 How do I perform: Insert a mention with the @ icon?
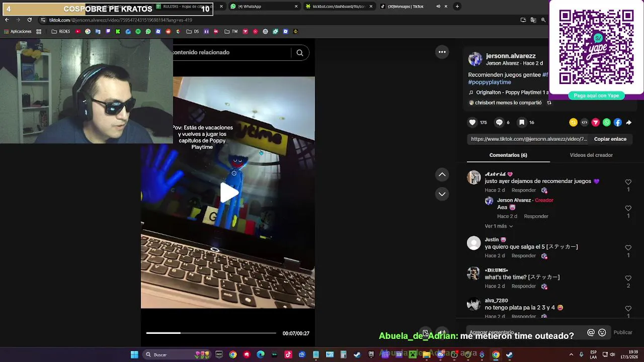click(x=591, y=332)
